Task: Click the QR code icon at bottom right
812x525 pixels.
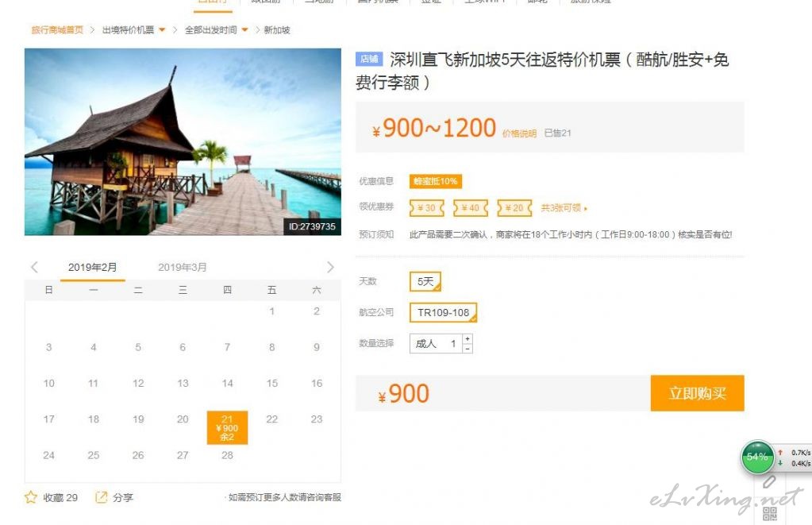Action: click(x=770, y=514)
